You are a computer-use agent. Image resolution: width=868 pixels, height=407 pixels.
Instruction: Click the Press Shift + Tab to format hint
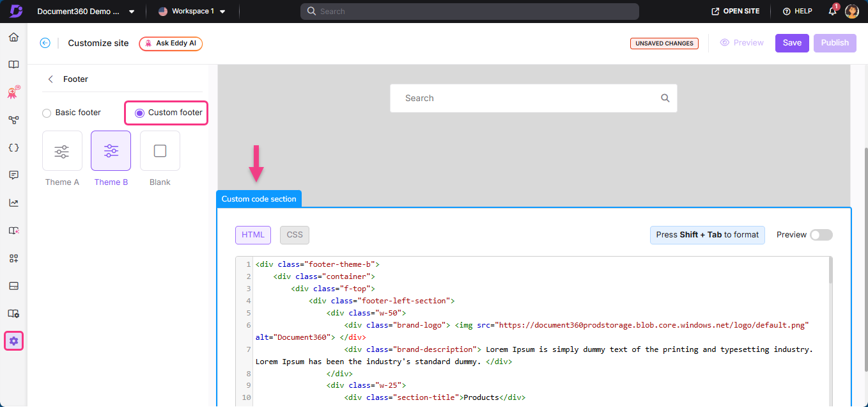[708, 235]
